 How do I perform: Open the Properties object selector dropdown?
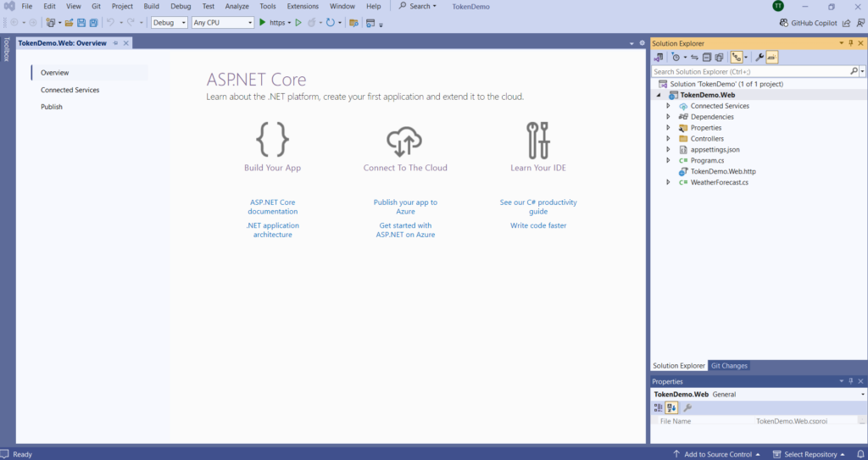(862, 395)
